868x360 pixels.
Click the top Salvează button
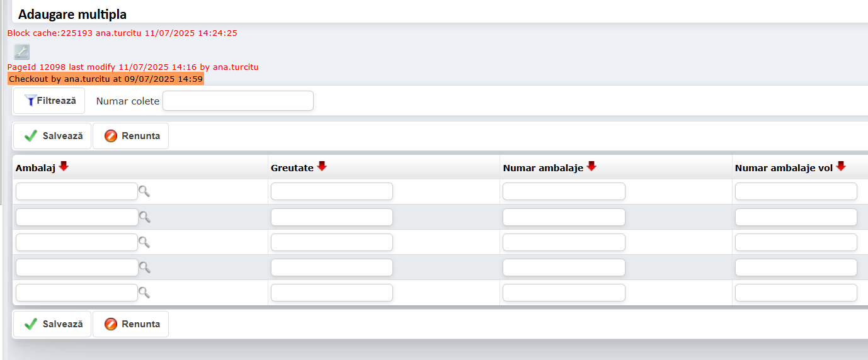coord(52,136)
